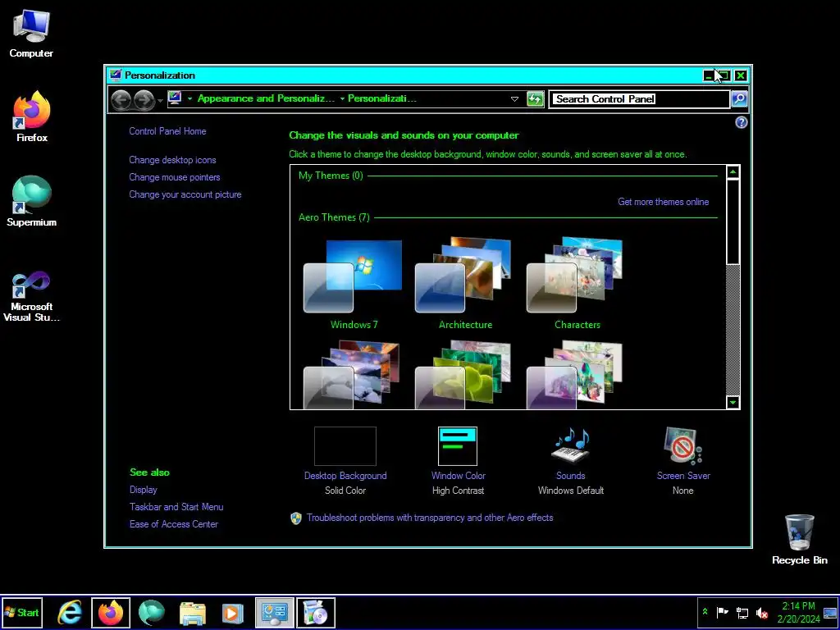Click the Start button
Image resolution: width=840 pixels, height=630 pixels.
(x=22, y=613)
